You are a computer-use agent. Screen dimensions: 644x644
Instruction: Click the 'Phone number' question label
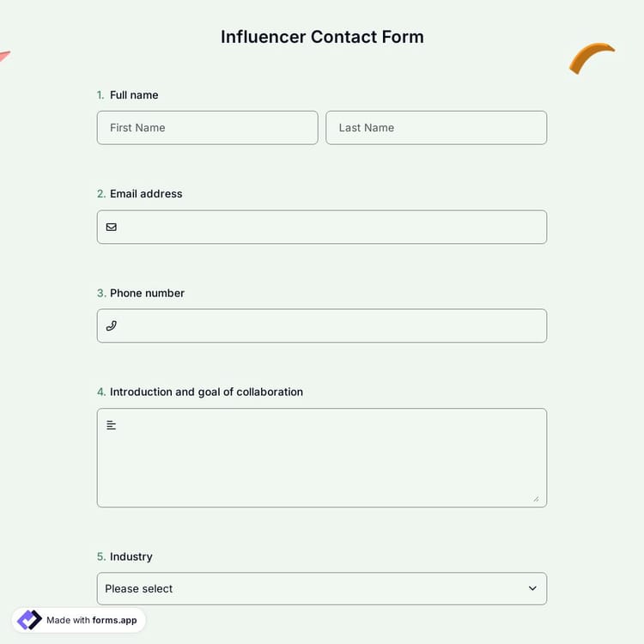[147, 293]
